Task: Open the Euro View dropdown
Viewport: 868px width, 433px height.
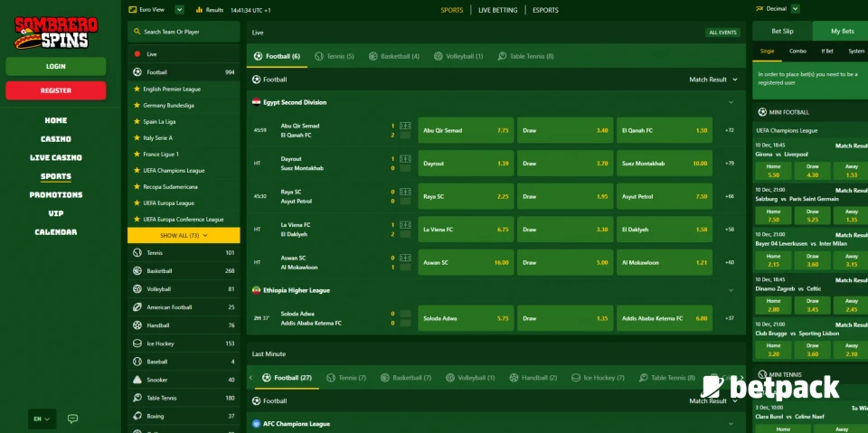Action: click(157, 10)
